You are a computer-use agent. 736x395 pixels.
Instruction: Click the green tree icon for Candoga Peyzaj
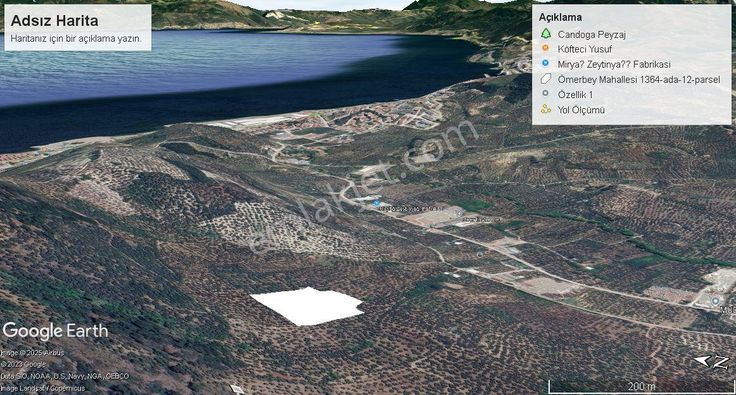click(545, 33)
